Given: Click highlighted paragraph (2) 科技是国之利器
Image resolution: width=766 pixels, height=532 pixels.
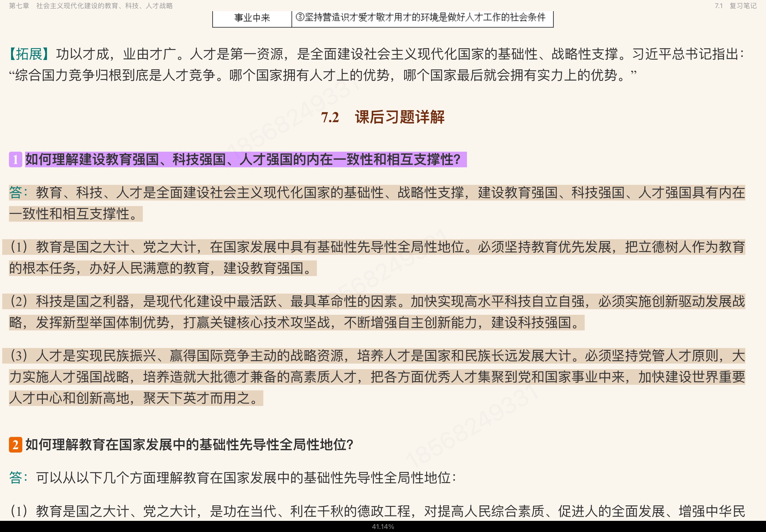Looking at the screenshot, I should [x=374, y=302].
